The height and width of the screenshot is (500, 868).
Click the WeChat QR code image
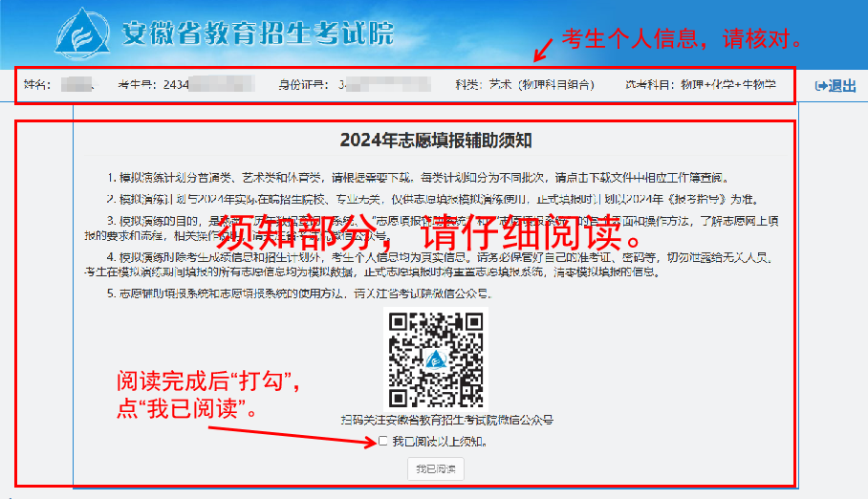click(436, 359)
